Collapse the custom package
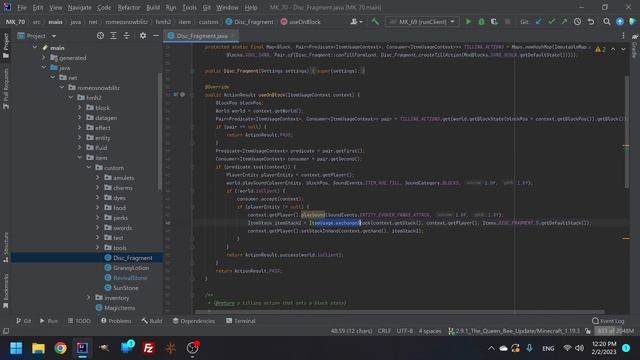Screen dimensions: 640x360 point(89,168)
